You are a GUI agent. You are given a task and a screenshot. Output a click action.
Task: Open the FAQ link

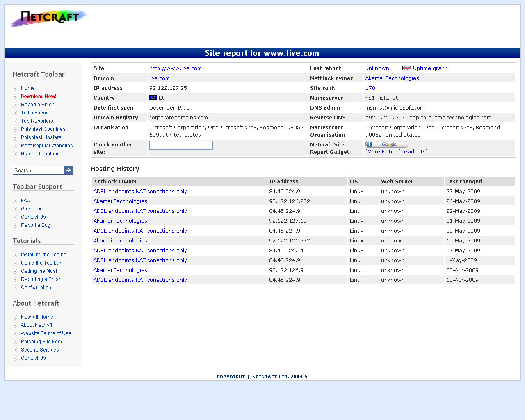pyautogui.click(x=25, y=201)
